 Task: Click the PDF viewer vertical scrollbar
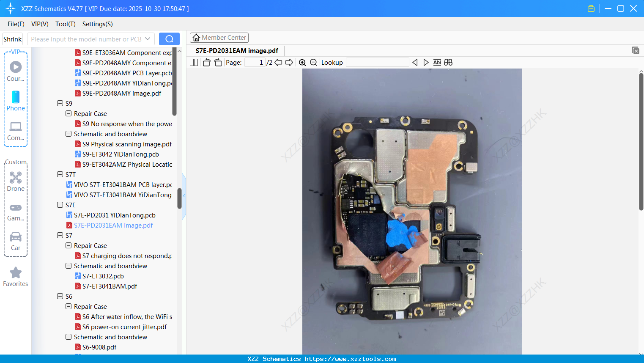click(641, 142)
